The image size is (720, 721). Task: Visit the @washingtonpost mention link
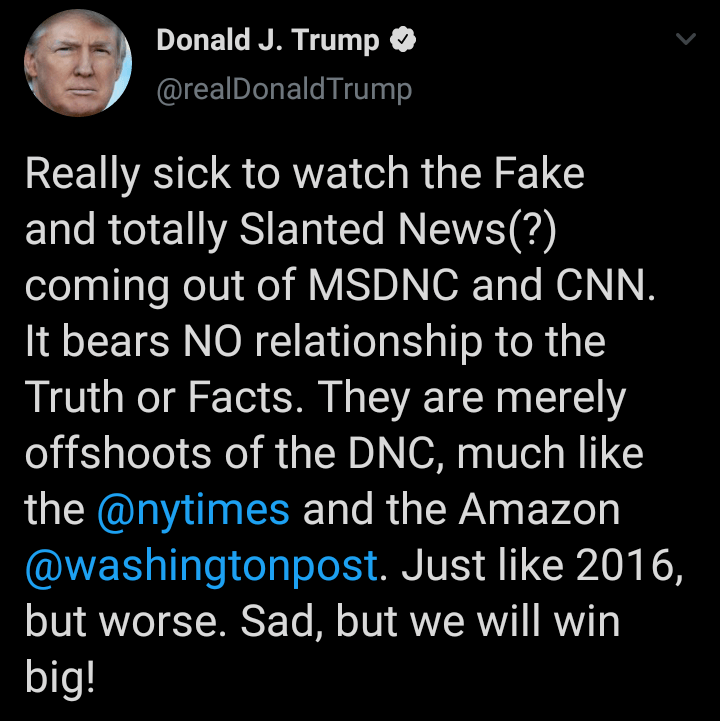point(201,565)
